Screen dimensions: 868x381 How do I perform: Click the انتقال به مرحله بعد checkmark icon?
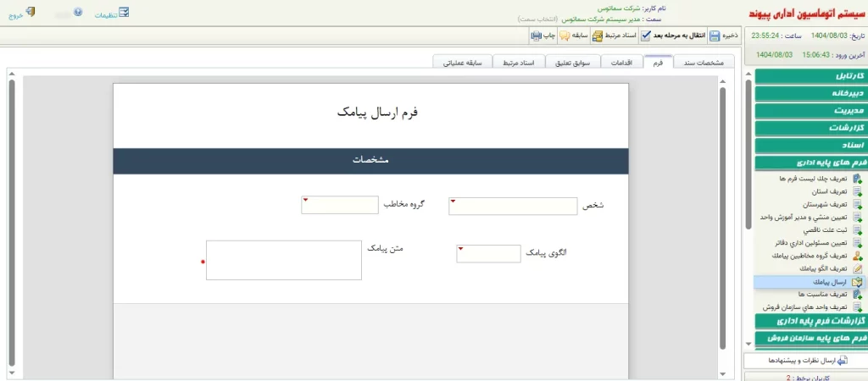coord(646,36)
